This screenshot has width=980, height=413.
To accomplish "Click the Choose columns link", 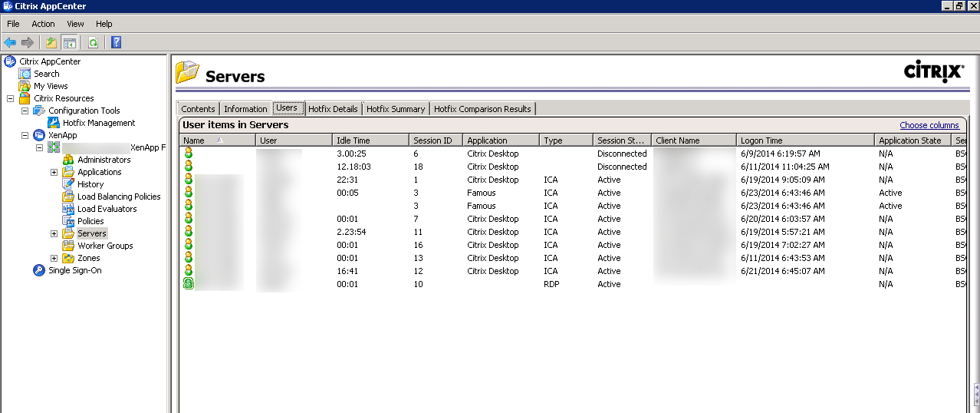I will click(929, 125).
